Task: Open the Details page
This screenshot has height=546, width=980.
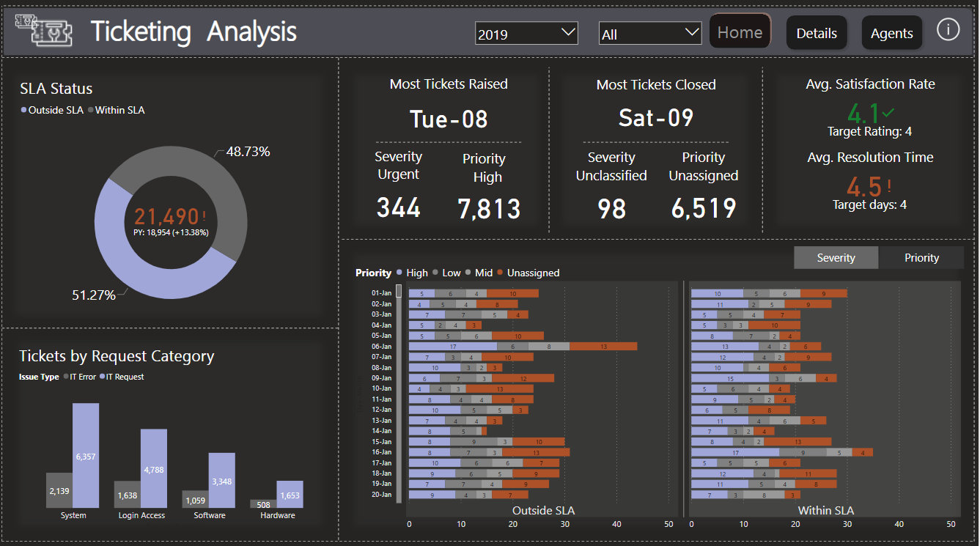Action: (817, 33)
